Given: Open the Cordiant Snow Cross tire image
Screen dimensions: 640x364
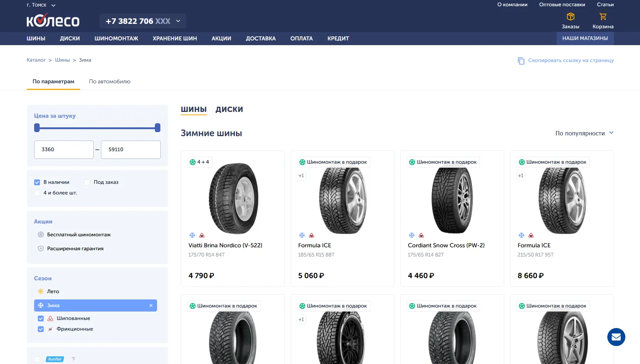Looking at the screenshot, I should [452, 199].
